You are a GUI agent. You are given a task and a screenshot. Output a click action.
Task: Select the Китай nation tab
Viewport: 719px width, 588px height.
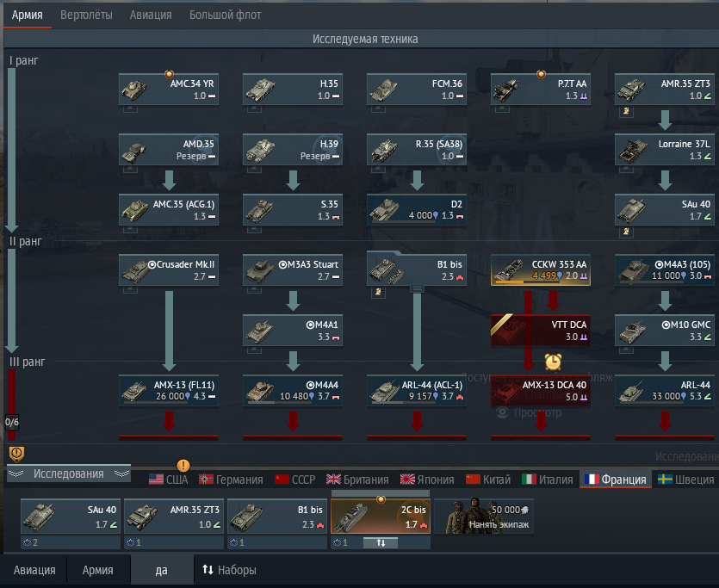[x=488, y=480]
